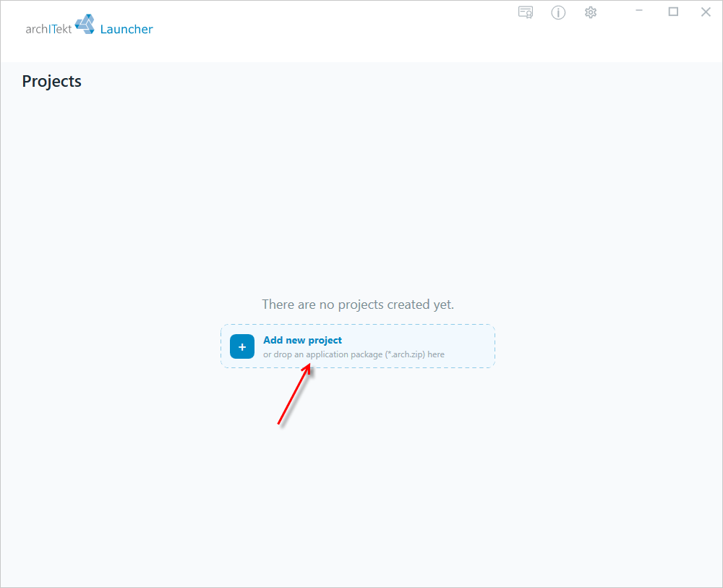This screenshot has height=588, width=723.
Task: Click the "(*.arch.zip)" text in drop hint
Action: [405, 354]
